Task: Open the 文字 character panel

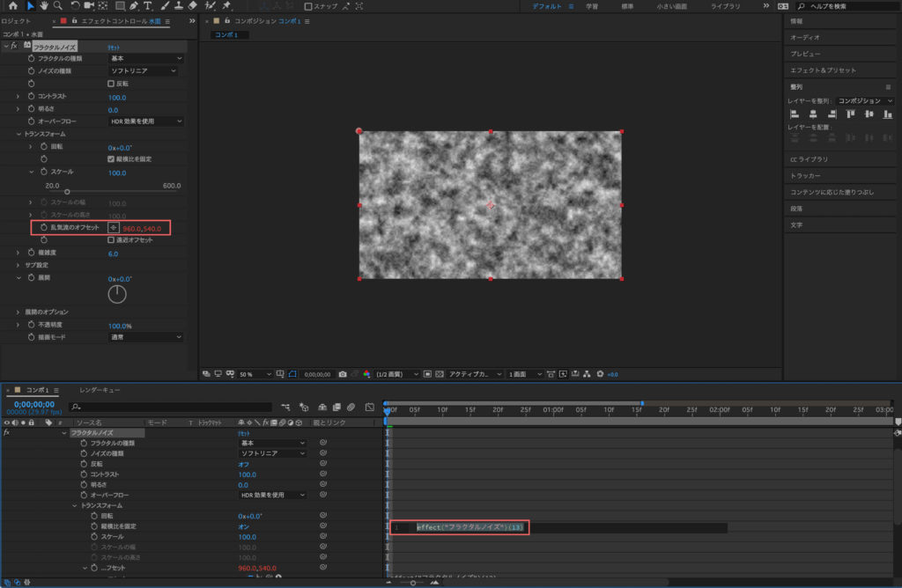Action: click(796, 224)
